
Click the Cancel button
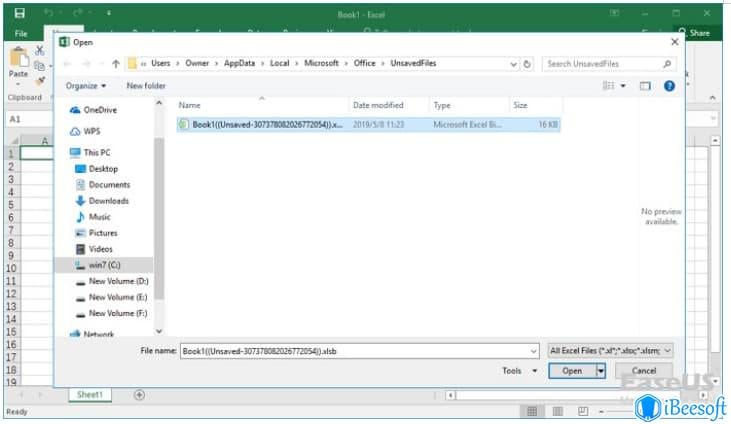[x=644, y=371]
